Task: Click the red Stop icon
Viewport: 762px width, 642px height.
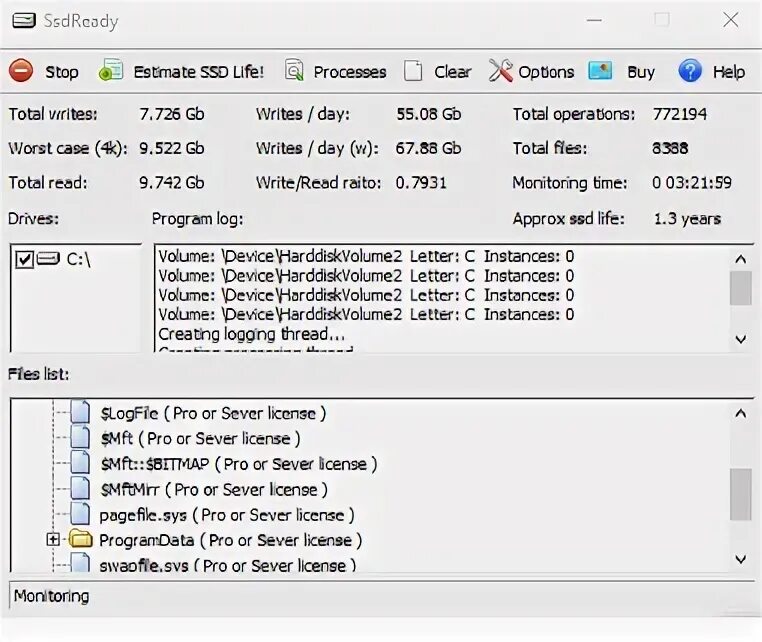Action: coord(21,71)
